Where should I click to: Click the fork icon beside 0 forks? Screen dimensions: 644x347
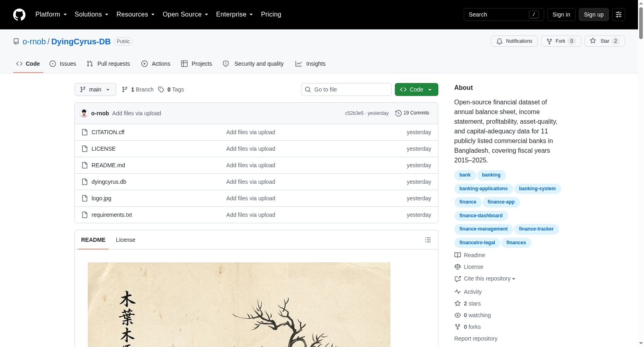(x=458, y=327)
